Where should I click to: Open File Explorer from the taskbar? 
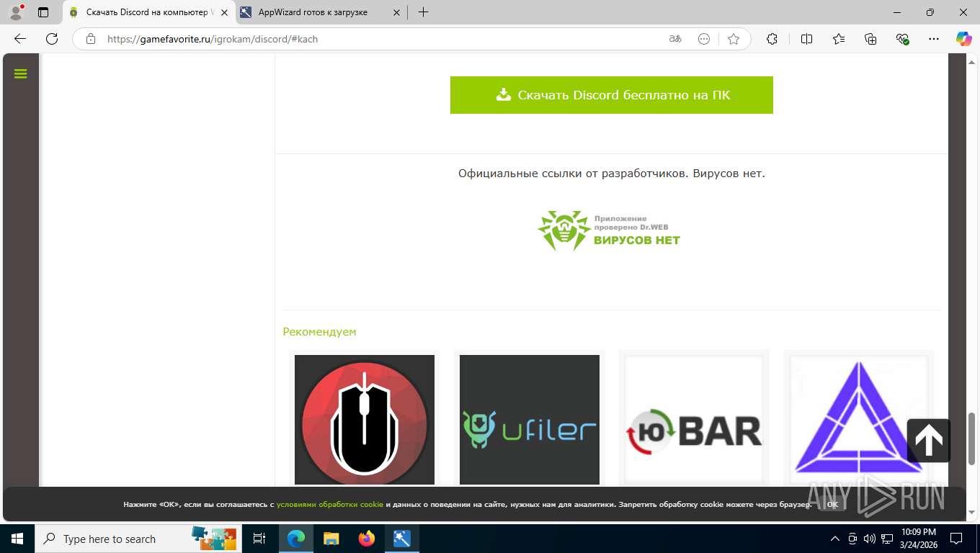pyautogui.click(x=331, y=539)
